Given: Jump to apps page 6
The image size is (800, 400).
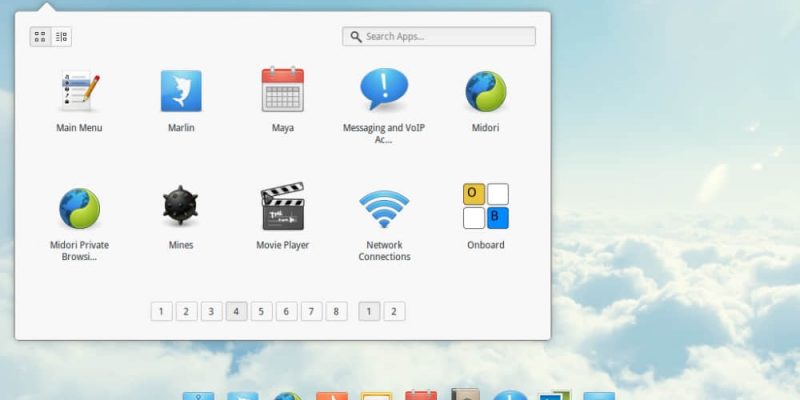Looking at the screenshot, I should tap(286, 311).
